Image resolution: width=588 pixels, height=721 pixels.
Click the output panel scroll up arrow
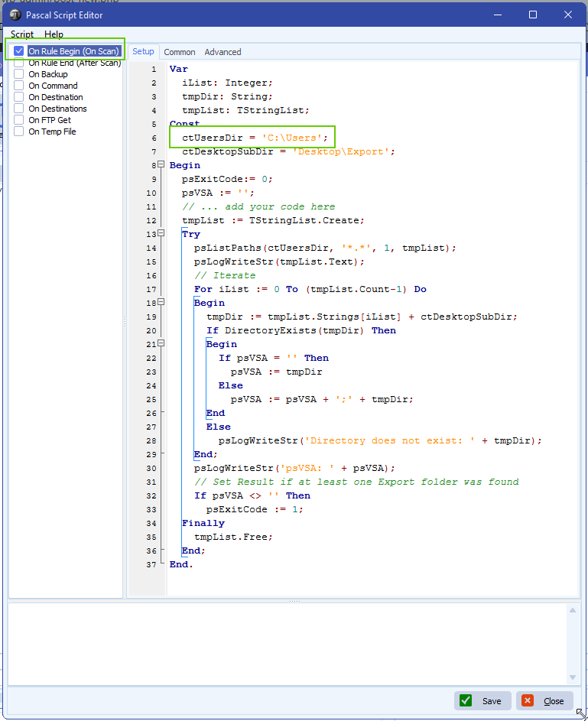coord(573,610)
